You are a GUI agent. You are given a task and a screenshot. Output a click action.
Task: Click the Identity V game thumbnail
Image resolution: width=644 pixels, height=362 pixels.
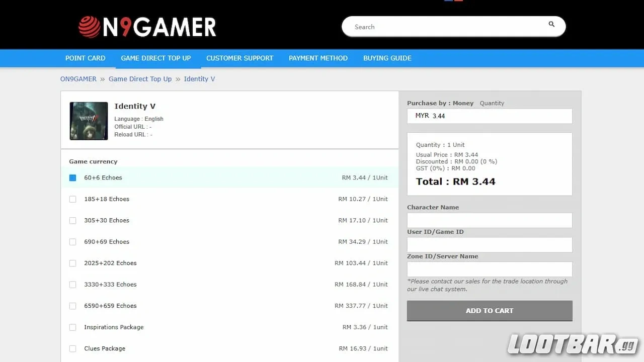[x=89, y=121]
